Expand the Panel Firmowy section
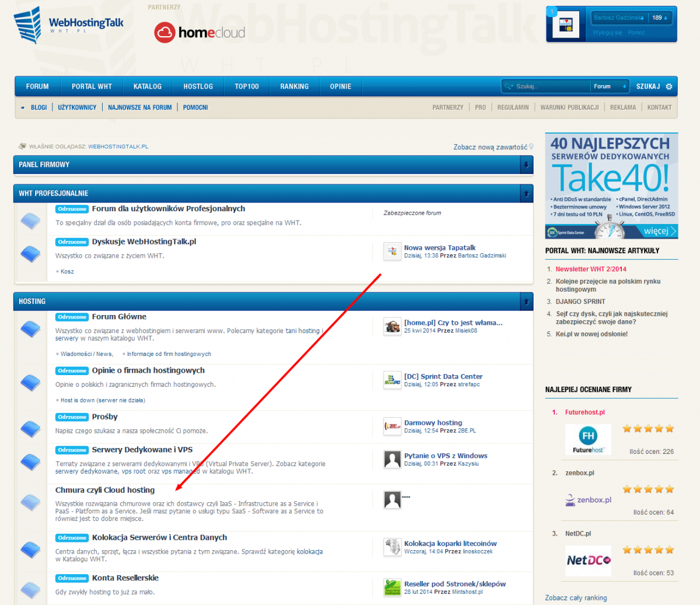Image resolution: width=700 pixels, height=605 pixels. point(526,165)
